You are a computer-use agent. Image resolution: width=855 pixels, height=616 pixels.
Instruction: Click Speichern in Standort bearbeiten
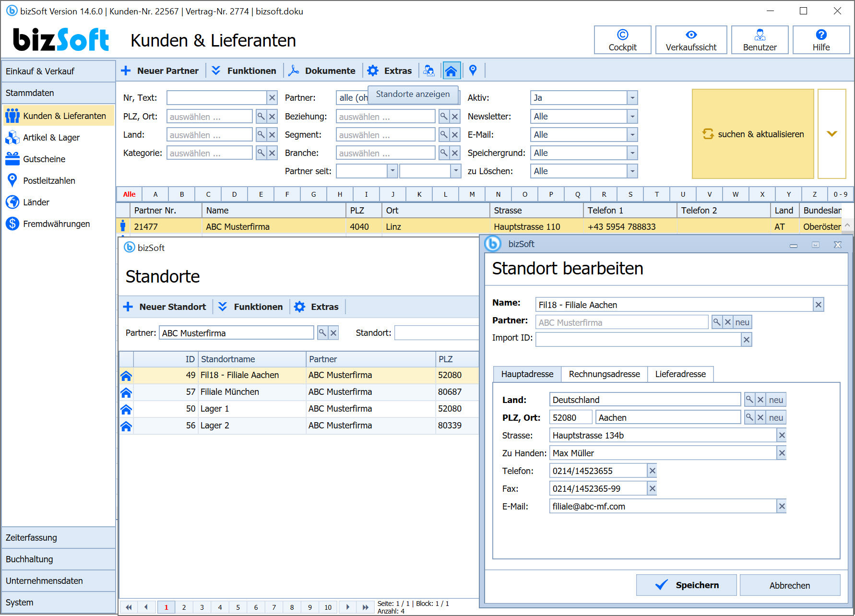click(686, 585)
